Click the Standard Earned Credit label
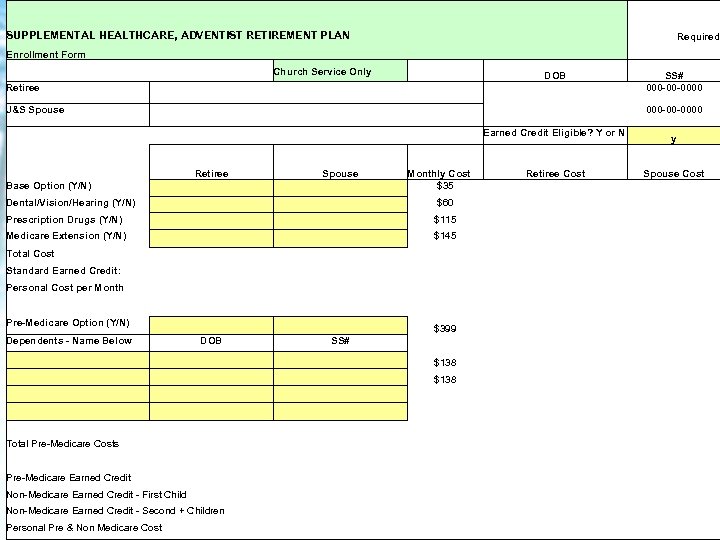 click(x=63, y=270)
